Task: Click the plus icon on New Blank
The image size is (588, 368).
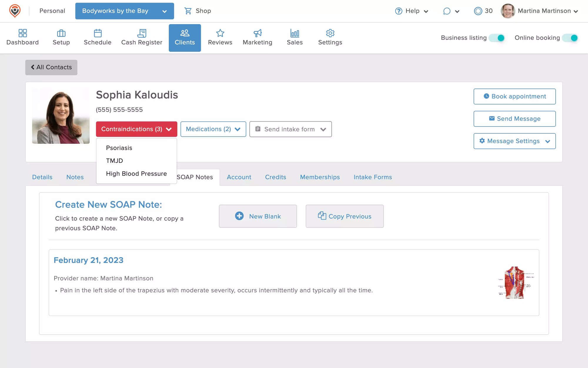Action: pyautogui.click(x=239, y=216)
